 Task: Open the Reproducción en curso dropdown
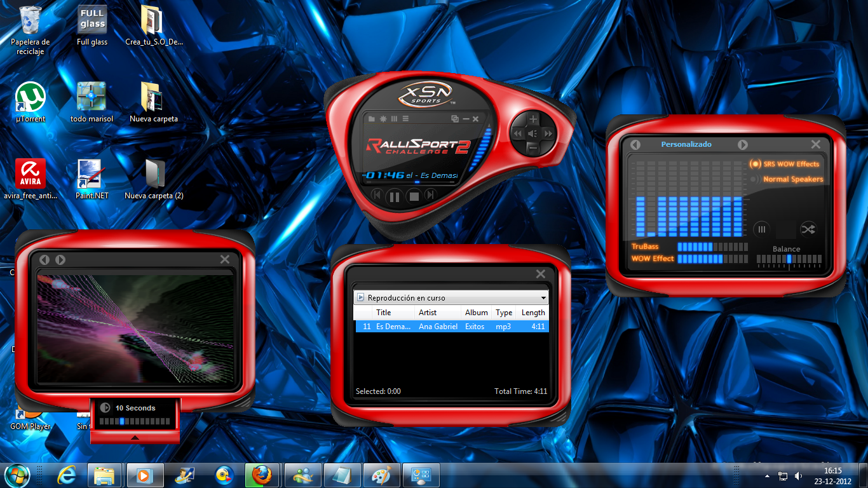click(543, 297)
